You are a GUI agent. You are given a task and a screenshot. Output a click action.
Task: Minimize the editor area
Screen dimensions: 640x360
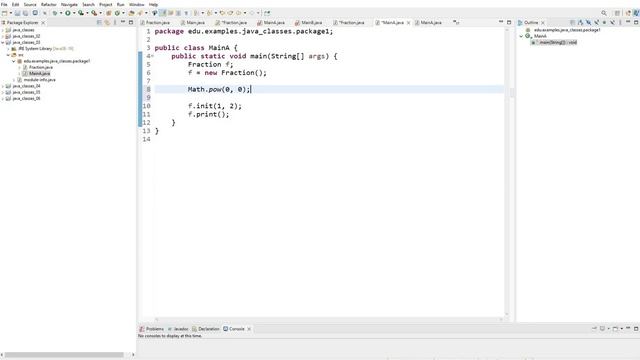point(501,22)
